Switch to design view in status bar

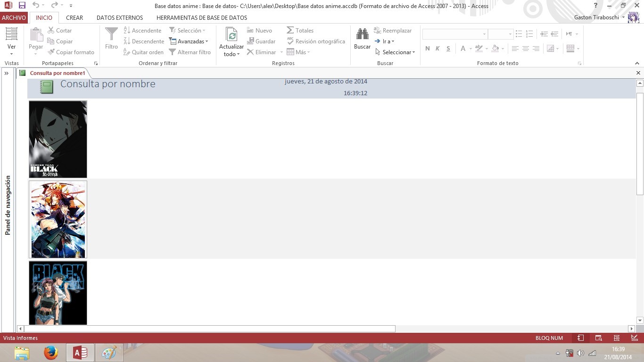coord(634,338)
